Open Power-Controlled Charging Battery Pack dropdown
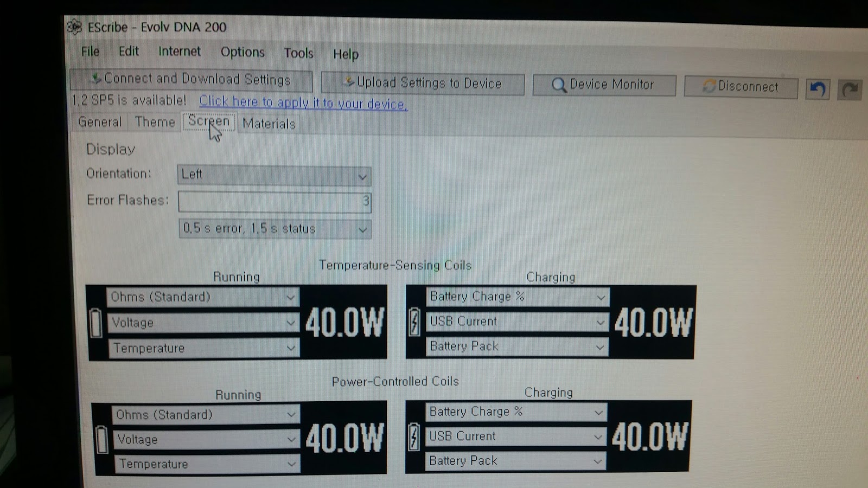The height and width of the screenshot is (488, 868). point(515,461)
